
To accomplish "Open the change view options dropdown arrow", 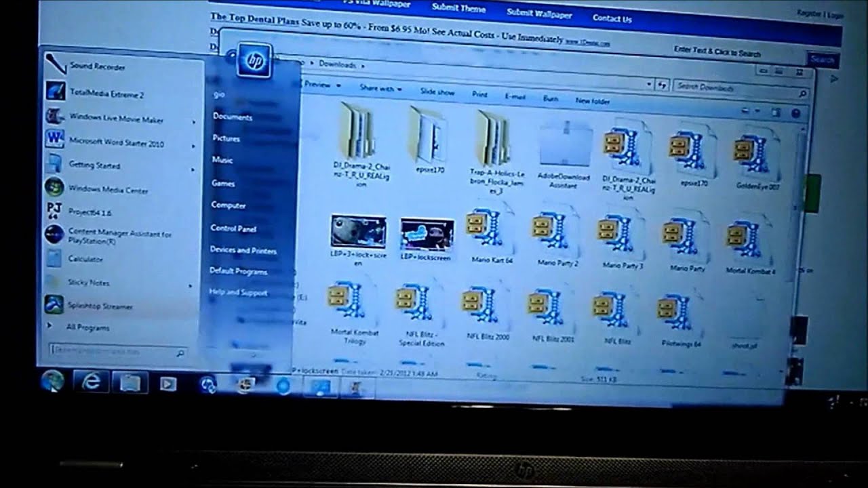I will pyautogui.click(x=758, y=111).
